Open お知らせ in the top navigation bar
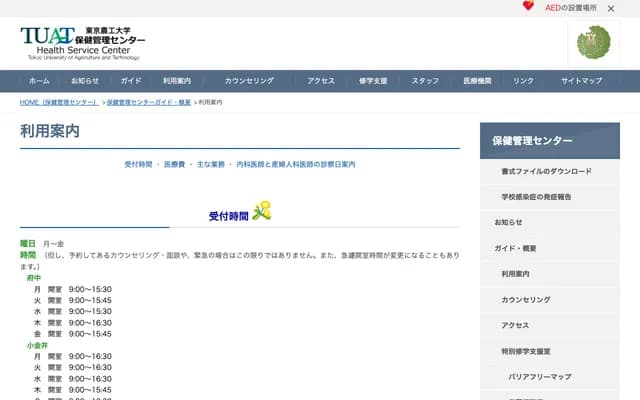Viewport: 640px width, 400px height. click(x=85, y=81)
